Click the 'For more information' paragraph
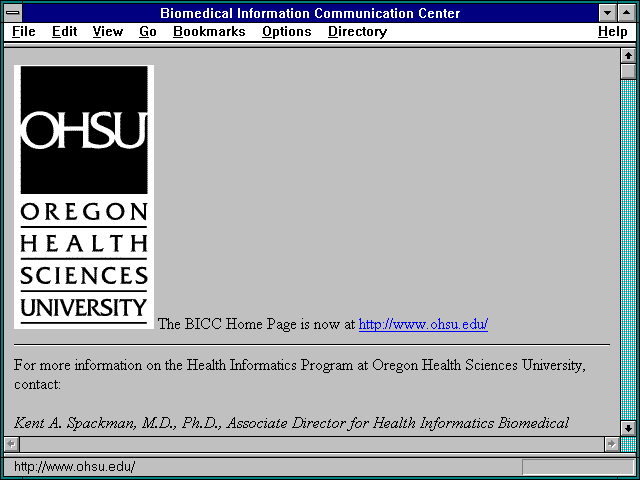This screenshot has width=640, height=480. click(x=300, y=374)
